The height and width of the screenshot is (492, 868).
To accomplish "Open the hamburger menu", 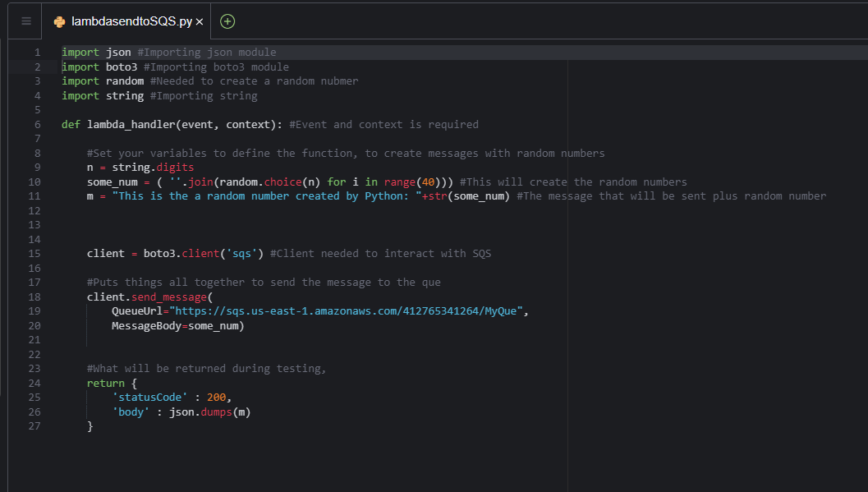I will point(25,21).
